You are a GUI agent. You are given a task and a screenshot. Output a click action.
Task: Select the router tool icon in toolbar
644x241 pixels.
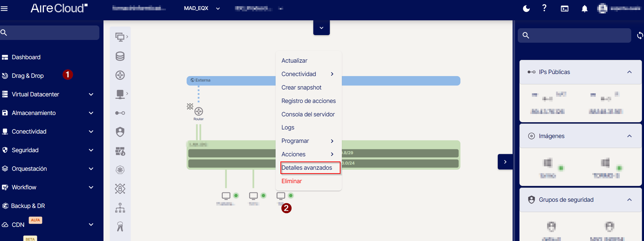[x=120, y=75]
